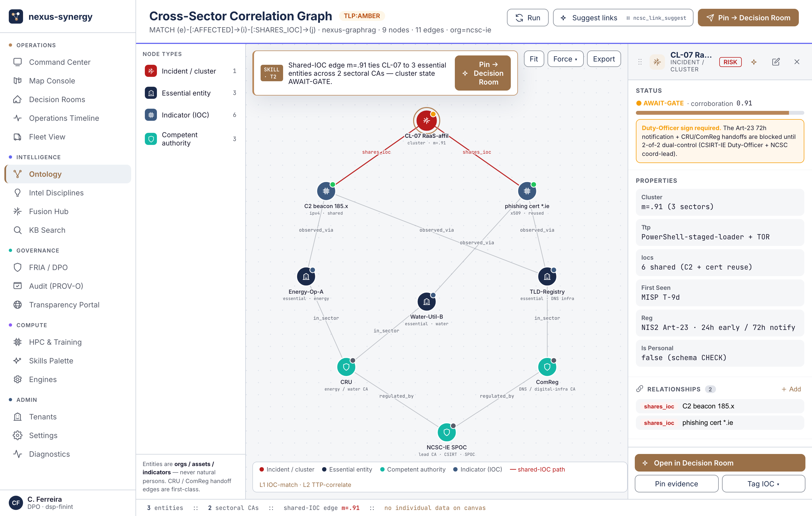Screen dimensions: 812x516
Task: Click the Settings gear icon
Action: pos(18,435)
